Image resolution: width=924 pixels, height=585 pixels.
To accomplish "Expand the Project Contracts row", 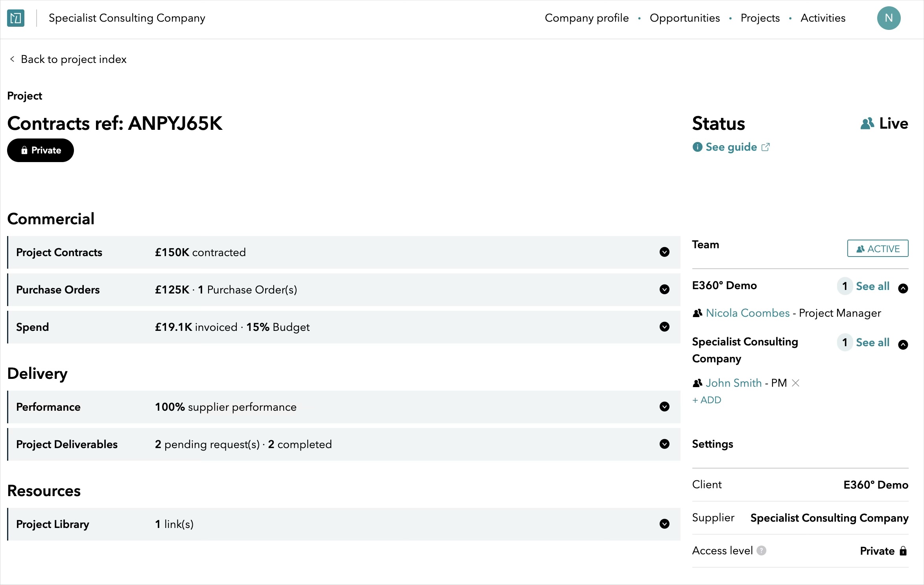I will pyautogui.click(x=664, y=252).
